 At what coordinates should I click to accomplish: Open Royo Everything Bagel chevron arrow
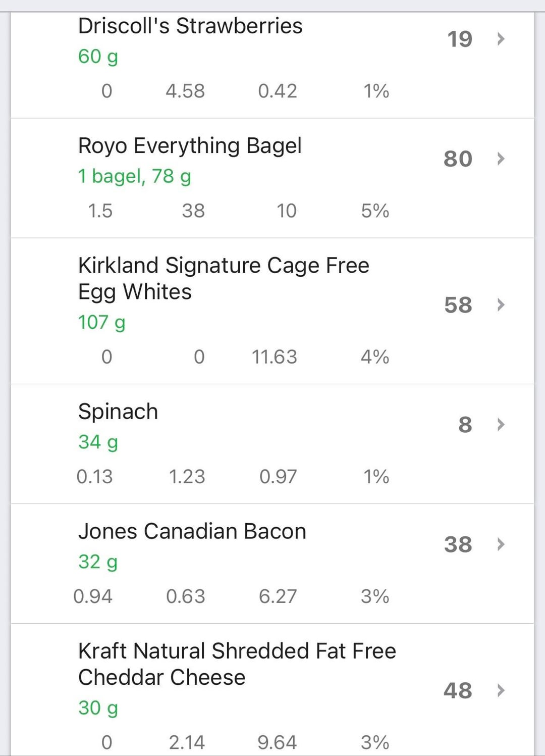pyautogui.click(x=501, y=159)
